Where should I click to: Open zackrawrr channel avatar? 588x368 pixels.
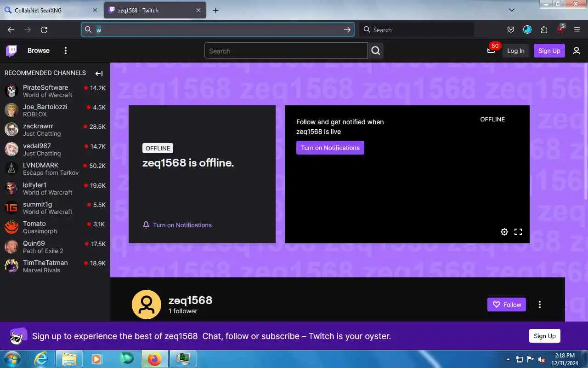point(11,129)
